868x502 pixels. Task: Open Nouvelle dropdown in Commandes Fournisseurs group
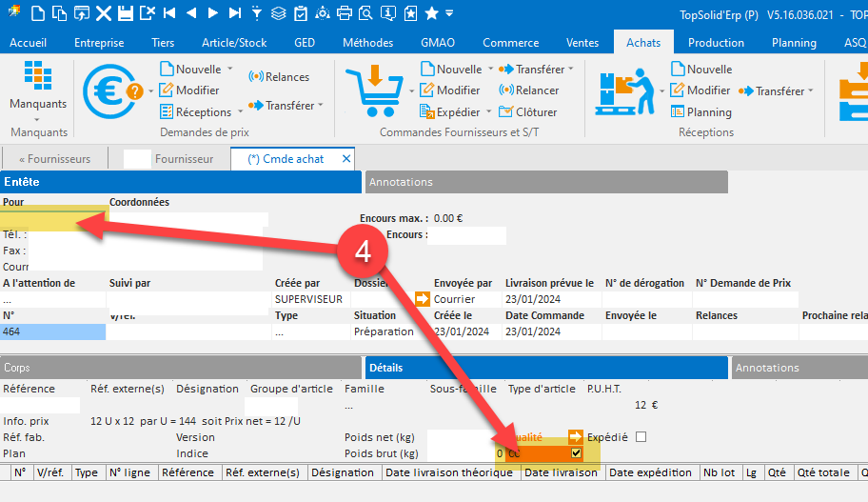[x=490, y=69]
